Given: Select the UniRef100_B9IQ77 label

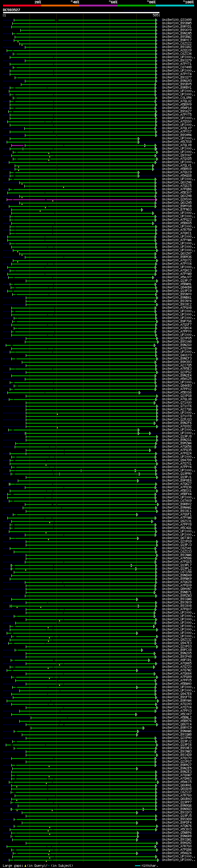Looking at the screenshot, I should [x=177, y=78].
